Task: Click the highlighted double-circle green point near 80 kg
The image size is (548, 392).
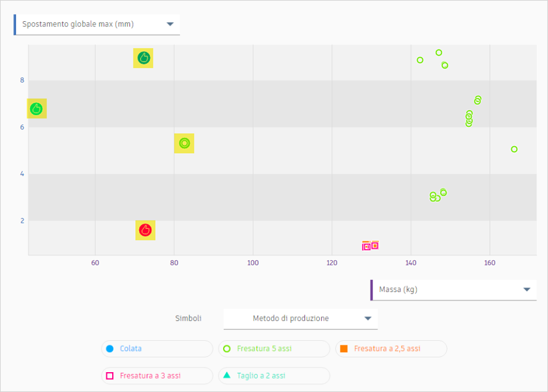Action: pos(184,143)
